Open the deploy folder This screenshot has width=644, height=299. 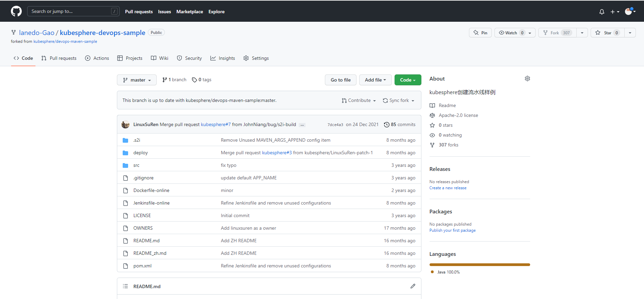tap(141, 153)
